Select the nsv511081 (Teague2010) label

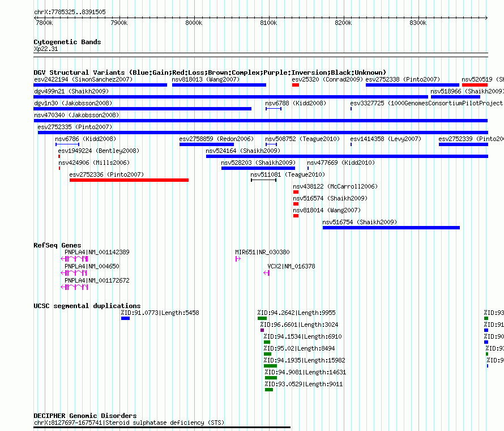point(288,174)
